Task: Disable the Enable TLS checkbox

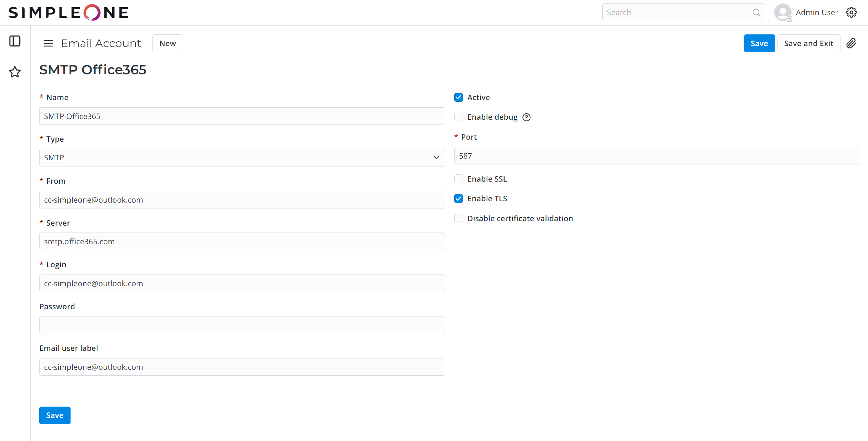Action: (x=458, y=198)
